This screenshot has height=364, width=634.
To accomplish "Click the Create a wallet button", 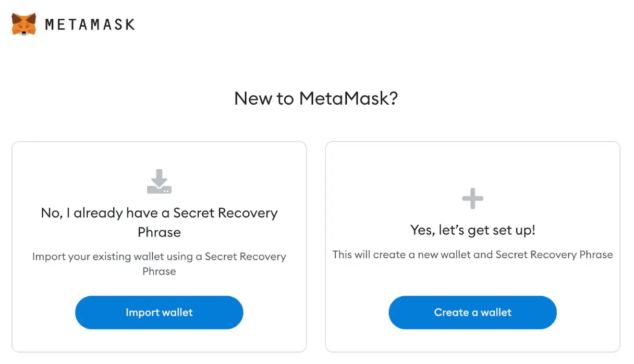I will coord(472,312).
